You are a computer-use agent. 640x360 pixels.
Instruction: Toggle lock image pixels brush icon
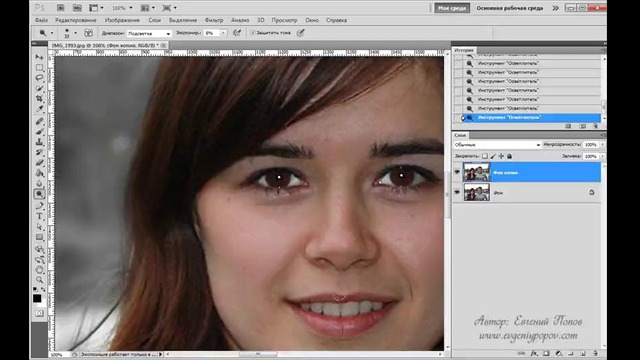(493, 156)
